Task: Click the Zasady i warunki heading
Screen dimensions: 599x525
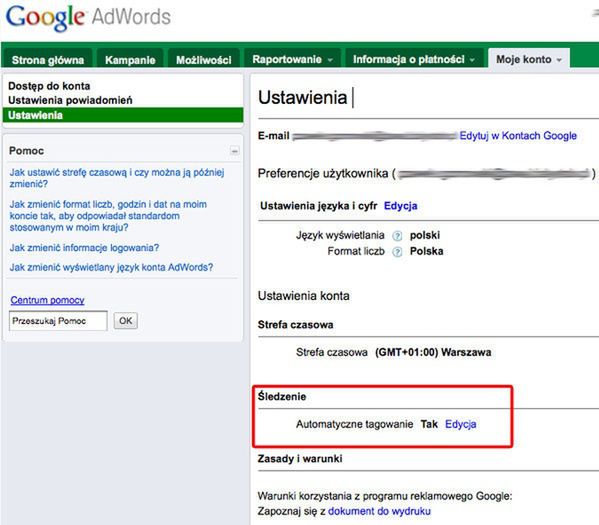Action: (x=300, y=459)
